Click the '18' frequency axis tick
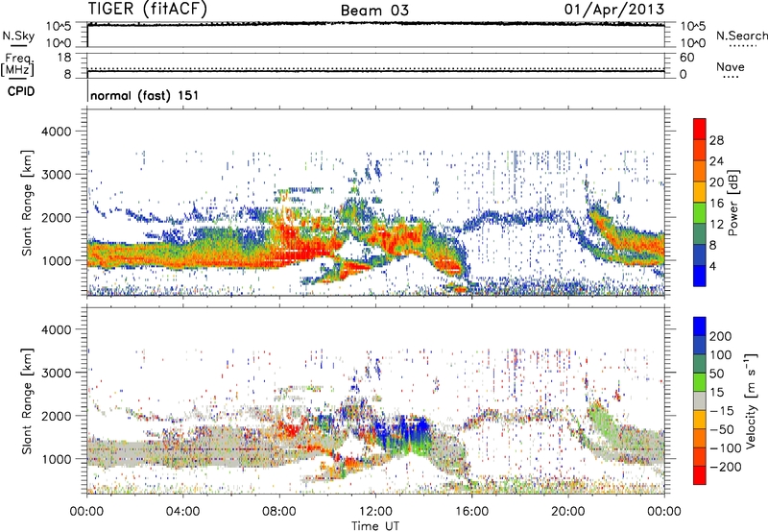The height and width of the screenshot is (532, 768). pos(64,58)
